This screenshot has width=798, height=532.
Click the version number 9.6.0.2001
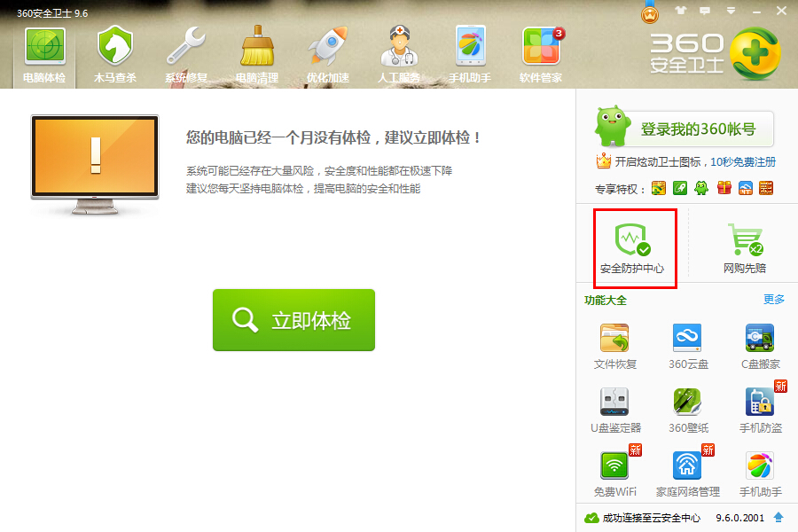click(740, 518)
